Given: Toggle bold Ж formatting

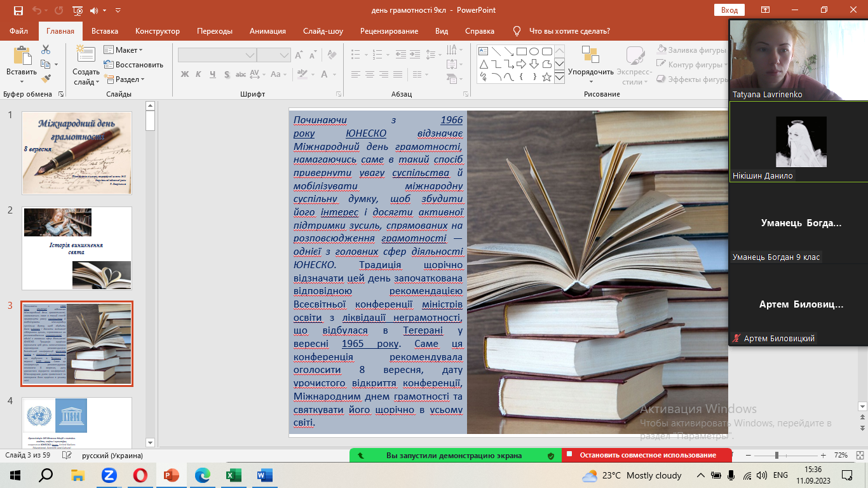Looking at the screenshot, I should 185,74.
